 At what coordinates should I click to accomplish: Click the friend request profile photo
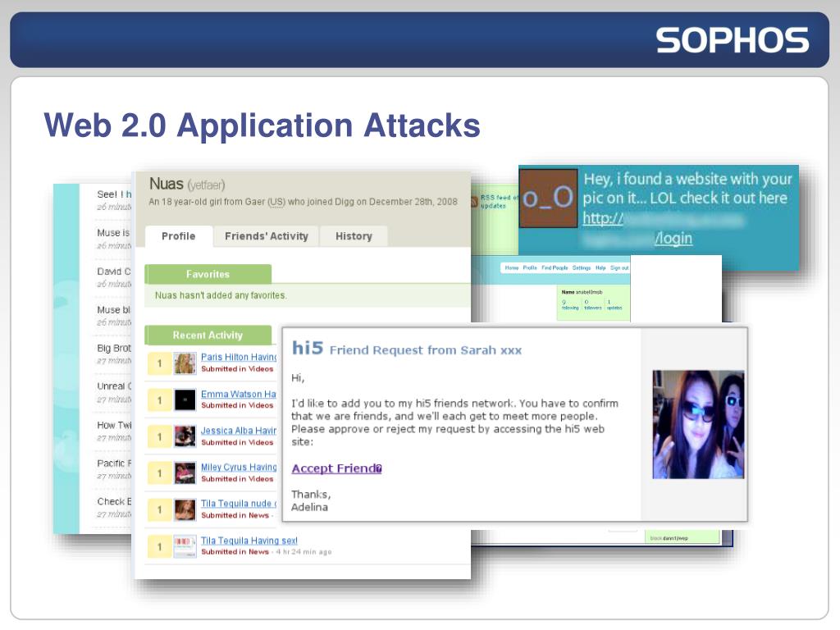pos(698,424)
